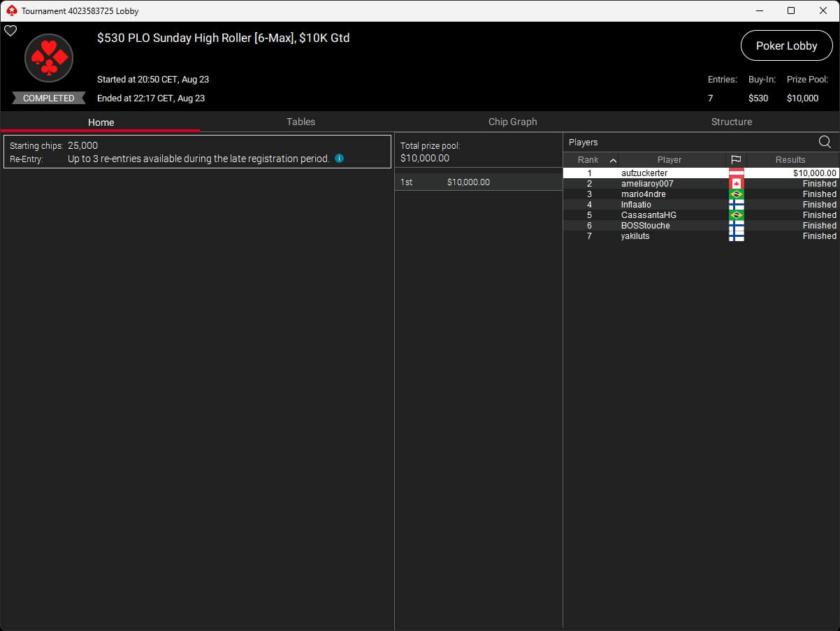Click the Total prize pool $10,000.00 amount
This screenshot has height=631, width=840.
coord(425,158)
